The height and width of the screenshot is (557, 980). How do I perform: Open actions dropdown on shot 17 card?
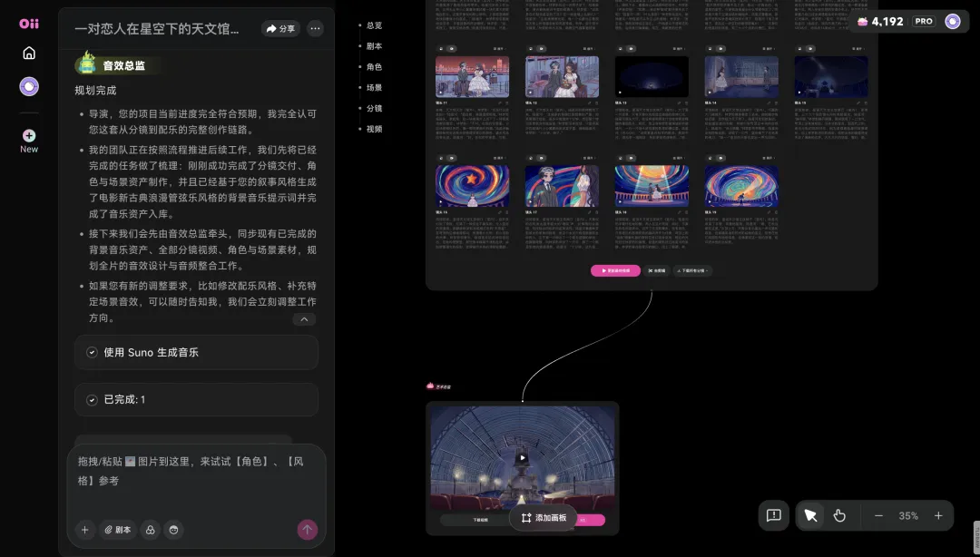590,158
